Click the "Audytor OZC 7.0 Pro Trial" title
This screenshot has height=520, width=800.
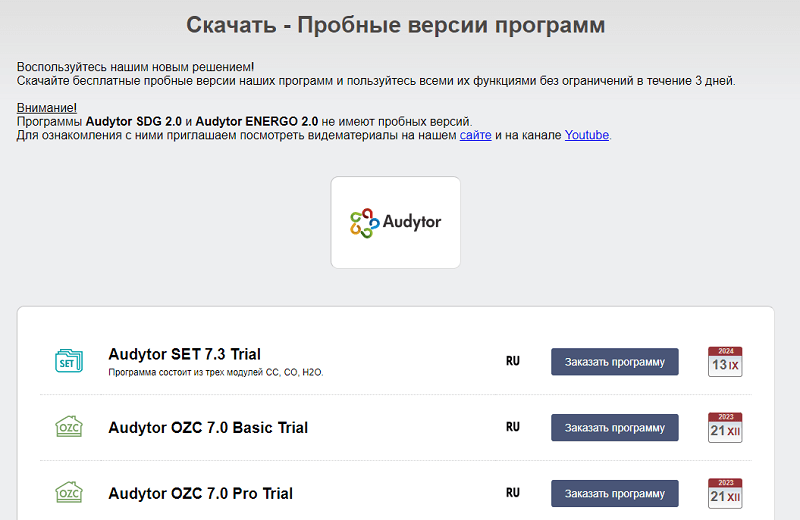(201, 493)
